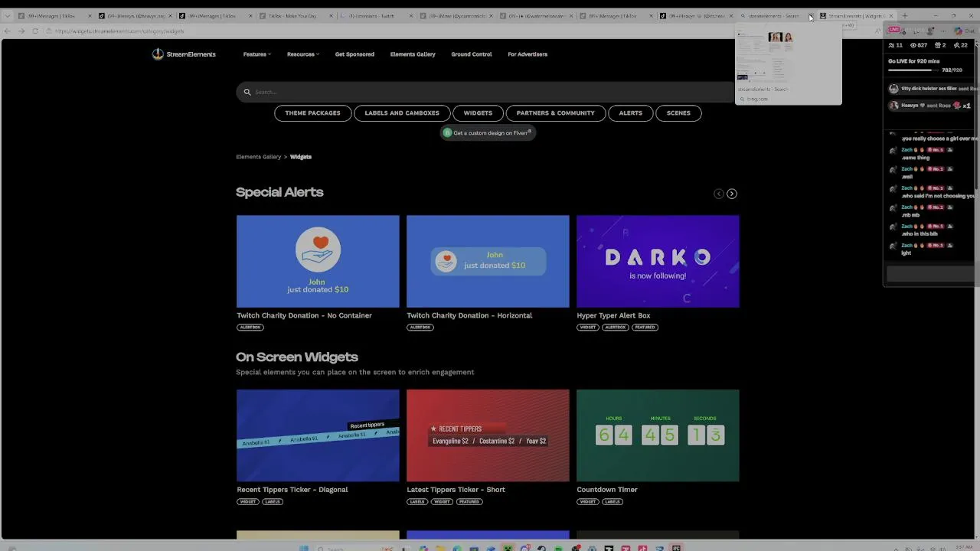Click Twitch Charity Donation - No Container title
The width and height of the screenshot is (980, 551).
click(x=304, y=315)
